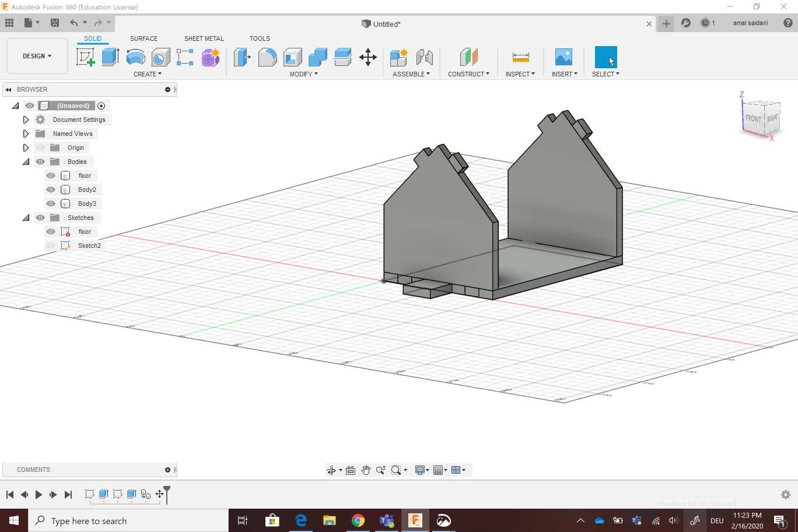Viewport: 798px width, 532px height.
Task: Show Sketch2 by clicking its eye icon
Action: click(x=51, y=246)
